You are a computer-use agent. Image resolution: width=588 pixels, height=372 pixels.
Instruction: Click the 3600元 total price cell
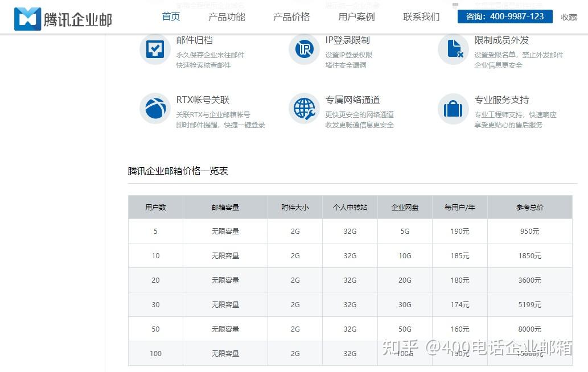tap(530, 280)
